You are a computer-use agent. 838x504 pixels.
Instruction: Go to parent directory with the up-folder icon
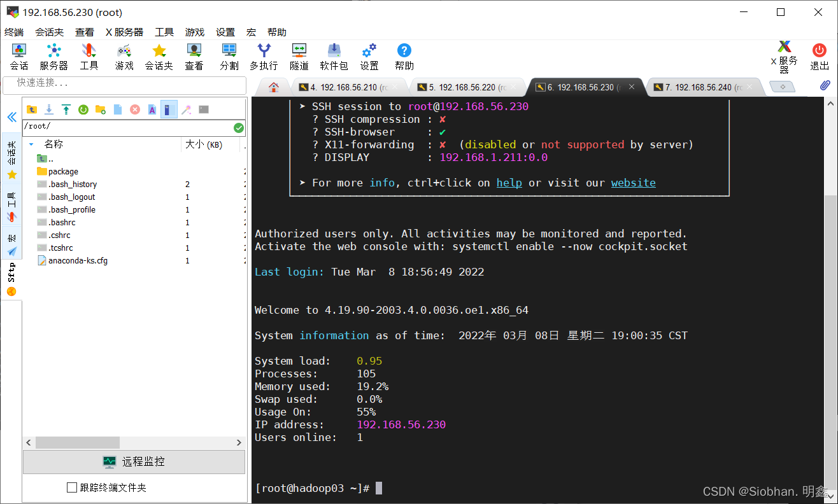(x=32, y=109)
